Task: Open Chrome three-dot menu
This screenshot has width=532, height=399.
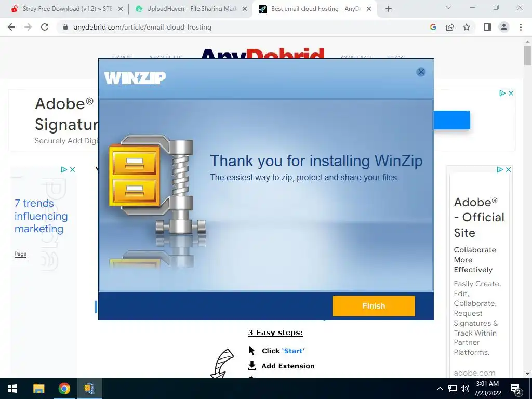Action: click(x=521, y=27)
